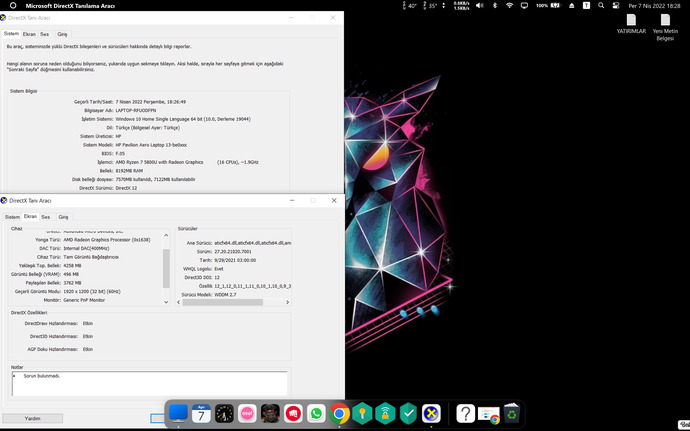
Task: Click the T input icon in menu bar
Action: tap(586, 6)
